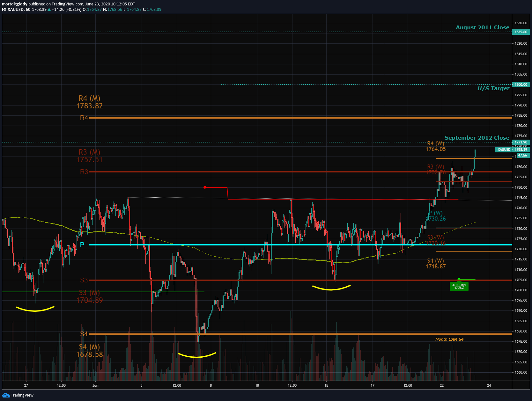Click the yellow arc under right shoulder low
Screen dimensions: 532x401
click(331, 288)
